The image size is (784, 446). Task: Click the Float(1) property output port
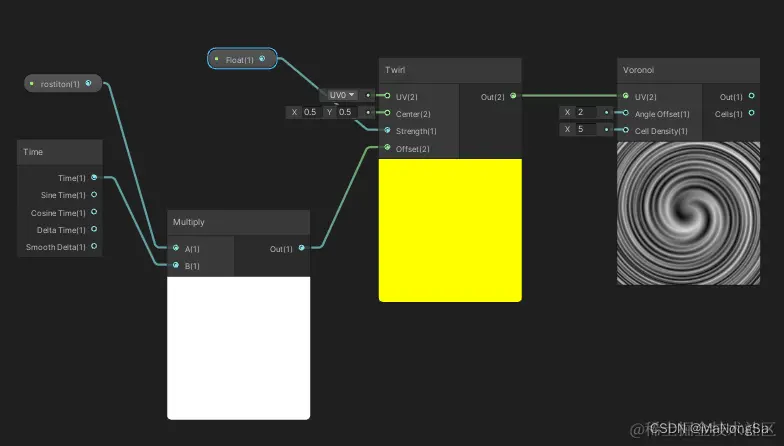tap(262, 59)
